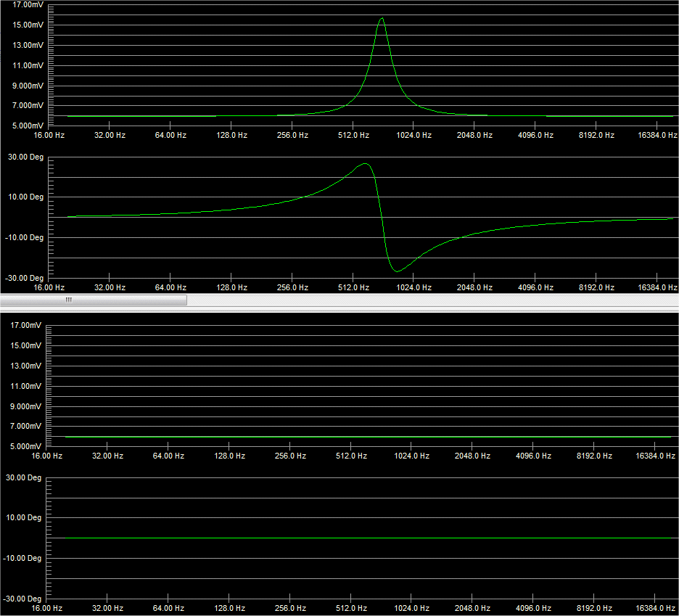This screenshot has height=616, width=679.
Task: Select the 30.00 Deg label on the upper phase plot
Action: (x=25, y=157)
